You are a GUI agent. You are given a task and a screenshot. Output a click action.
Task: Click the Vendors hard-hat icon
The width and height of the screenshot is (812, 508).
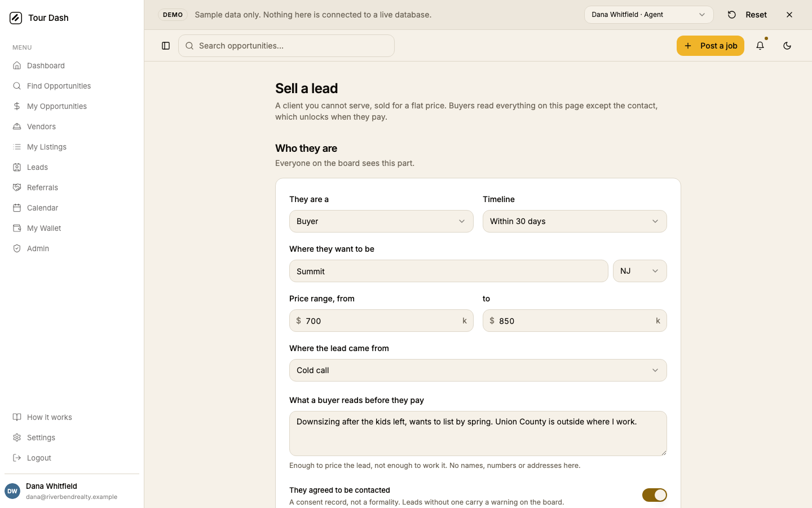click(17, 126)
